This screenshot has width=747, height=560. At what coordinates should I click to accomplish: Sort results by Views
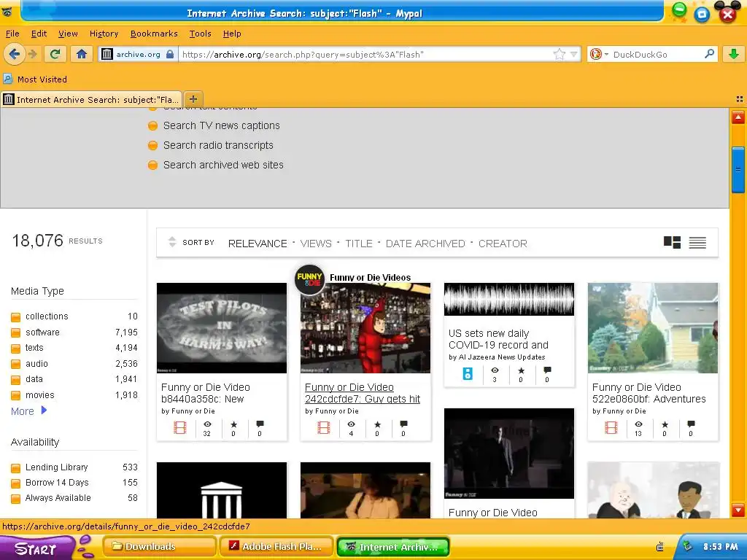316,244
